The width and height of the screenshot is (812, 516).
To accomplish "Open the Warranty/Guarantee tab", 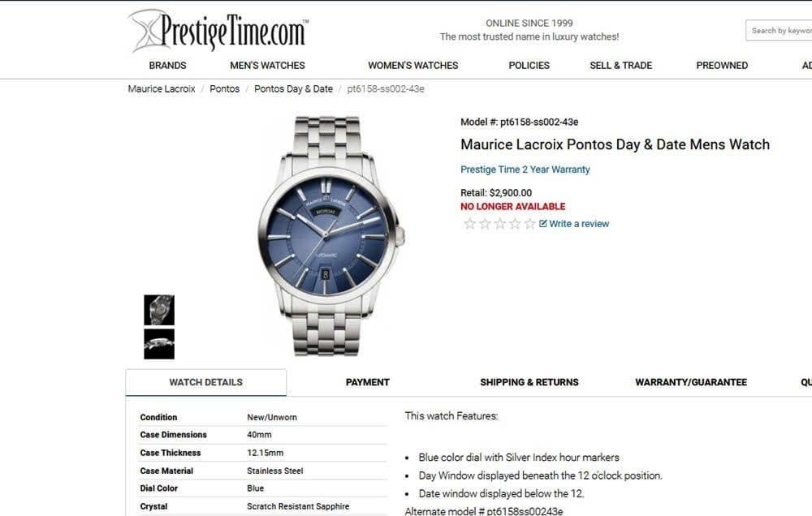I will click(691, 382).
